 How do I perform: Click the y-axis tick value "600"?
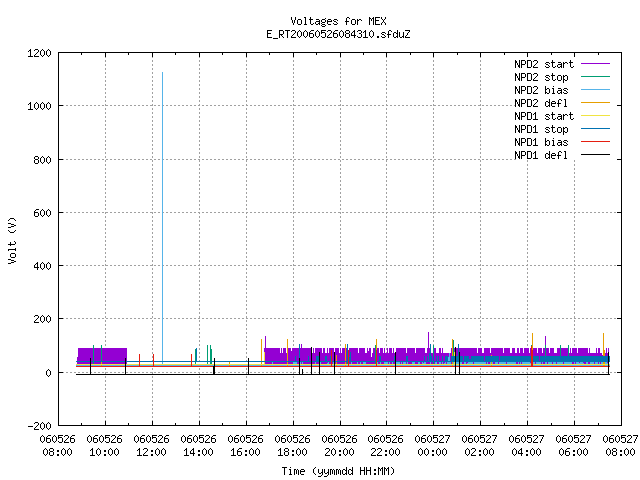tap(42, 213)
